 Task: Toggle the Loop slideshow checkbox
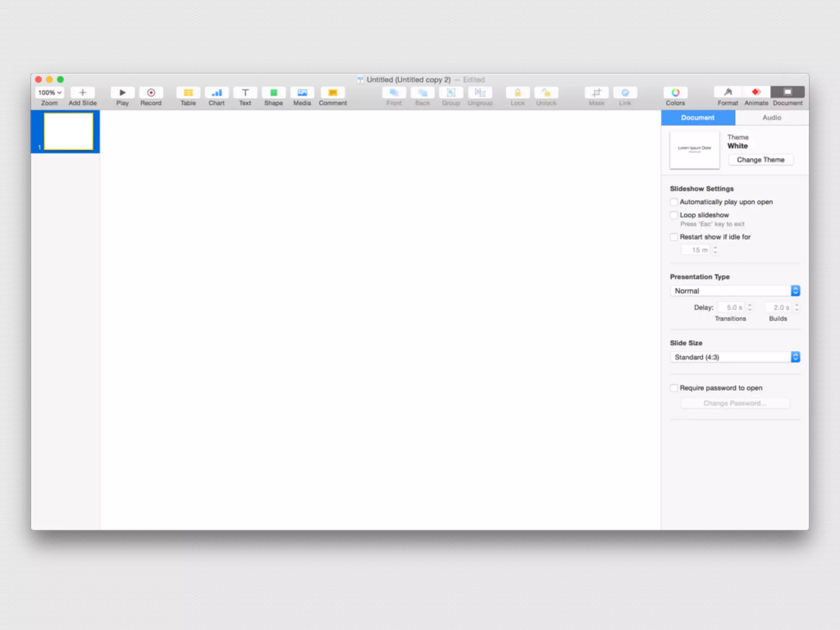click(674, 215)
